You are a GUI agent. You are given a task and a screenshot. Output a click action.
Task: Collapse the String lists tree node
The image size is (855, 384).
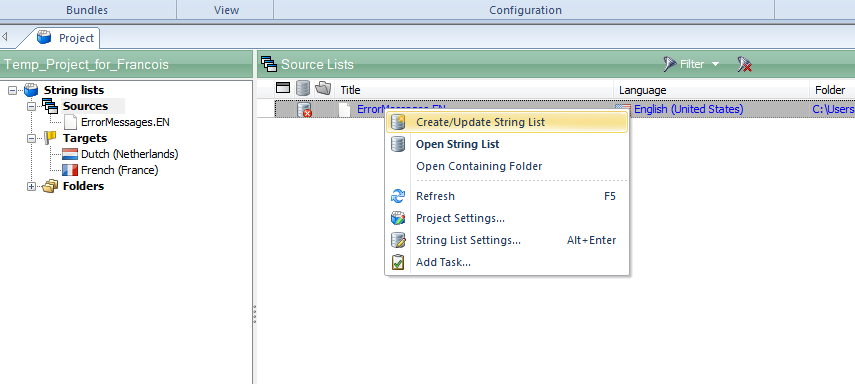pyautogui.click(x=13, y=91)
